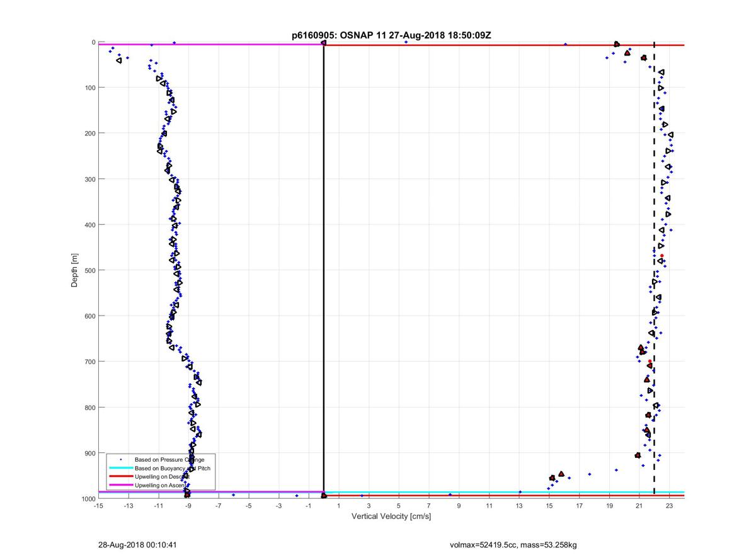This screenshot has height=560, width=756.
Task: Click the x-axis tick label '-5'
Action: click(248, 506)
